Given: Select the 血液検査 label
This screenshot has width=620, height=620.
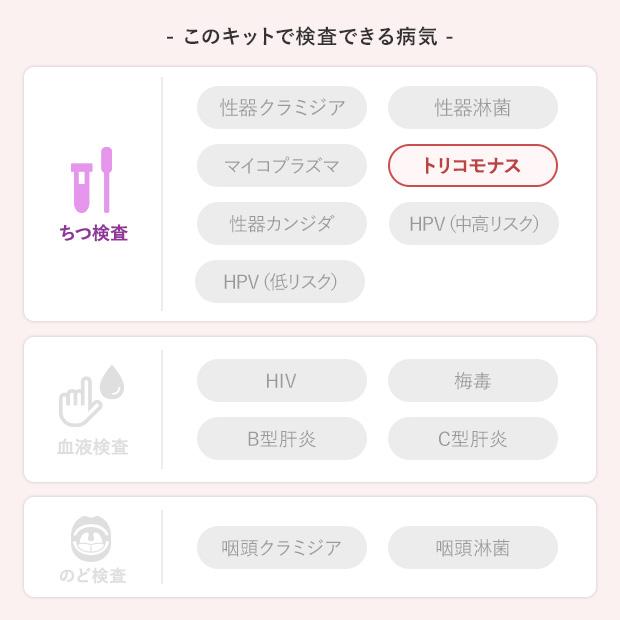Looking at the screenshot, I should tap(92, 447).
